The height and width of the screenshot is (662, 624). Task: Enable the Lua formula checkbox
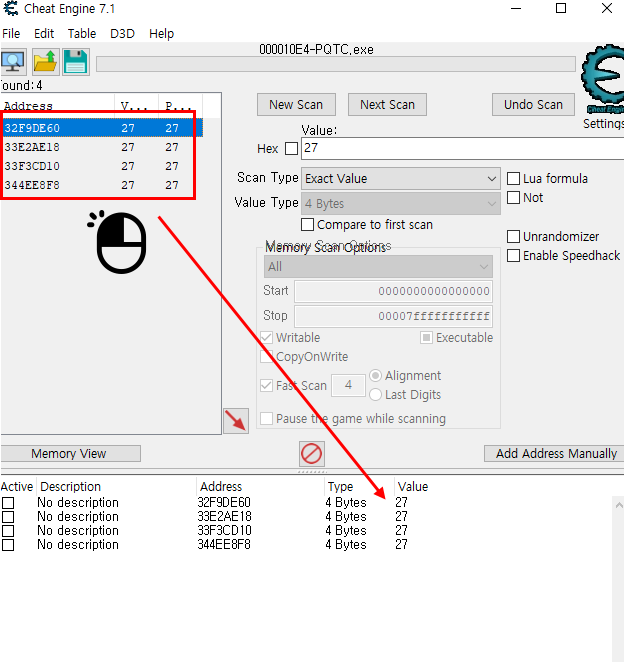coord(513,179)
